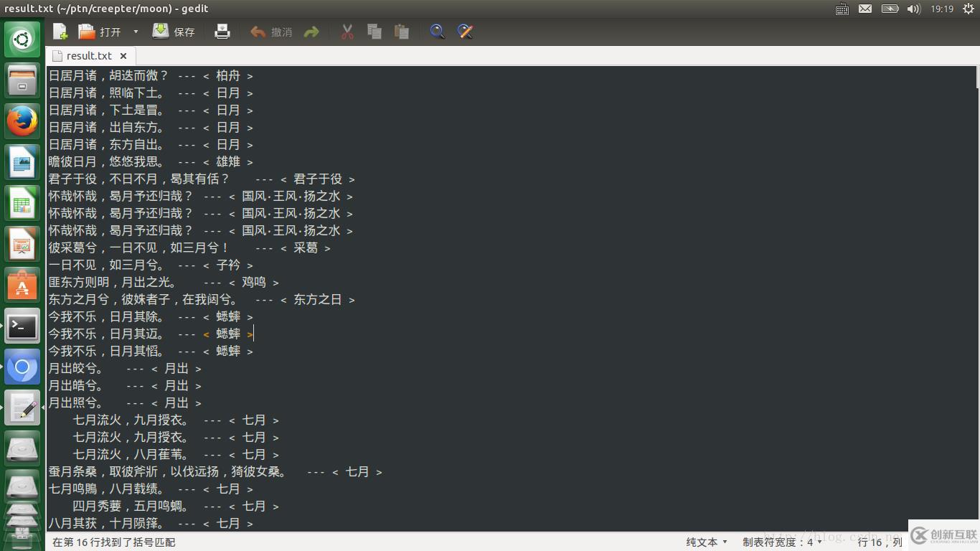Open 纯文本 language mode dropdown
Image resolution: width=980 pixels, height=551 pixels.
[x=707, y=542]
